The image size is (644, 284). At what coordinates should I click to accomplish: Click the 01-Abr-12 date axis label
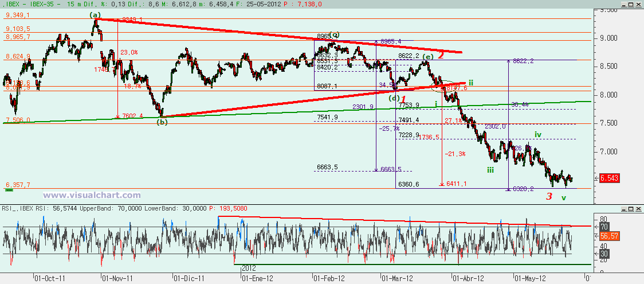tap(469, 278)
